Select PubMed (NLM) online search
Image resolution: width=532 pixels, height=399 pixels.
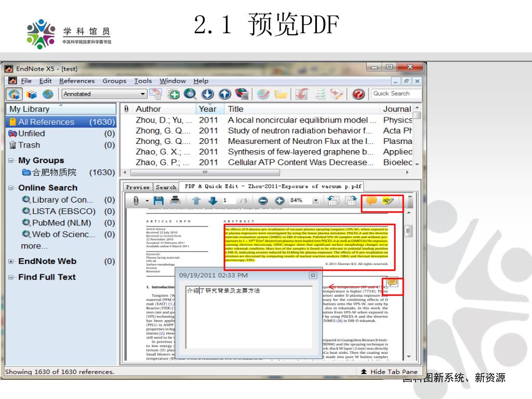[x=61, y=222]
